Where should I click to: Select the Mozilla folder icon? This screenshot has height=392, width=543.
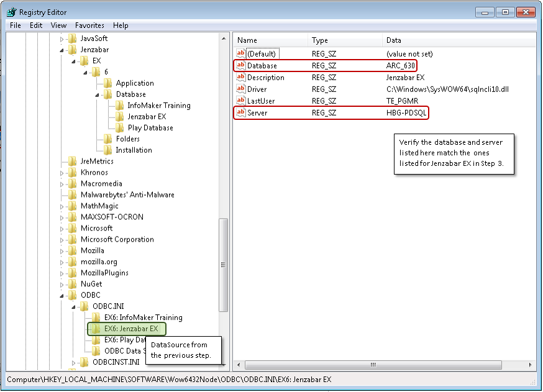click(73, 250)
